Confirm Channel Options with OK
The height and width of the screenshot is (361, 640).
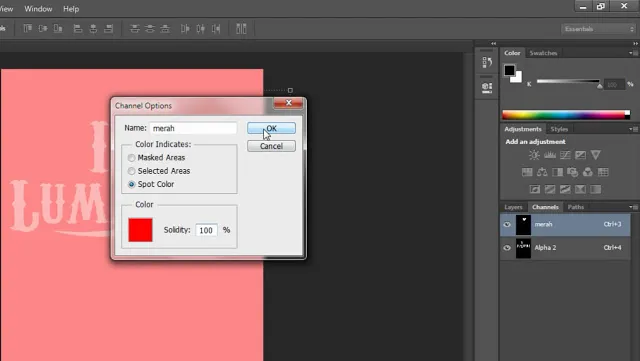[271, 128]
